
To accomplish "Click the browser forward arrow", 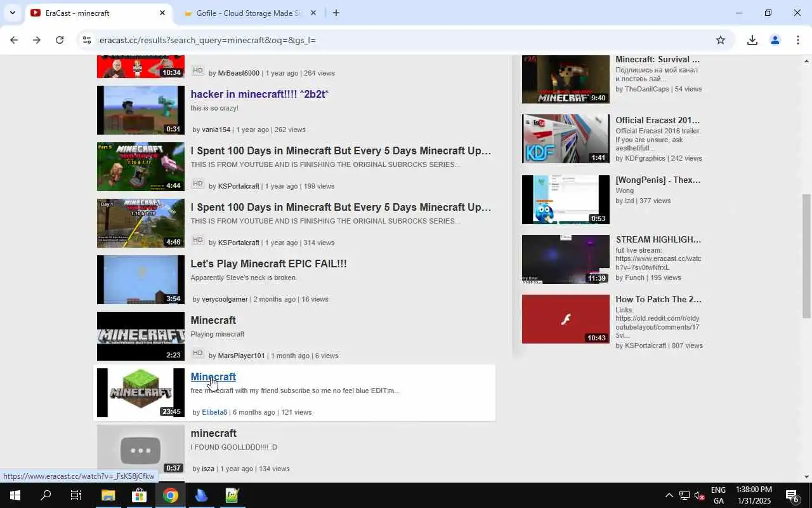I will coord(37,40).
